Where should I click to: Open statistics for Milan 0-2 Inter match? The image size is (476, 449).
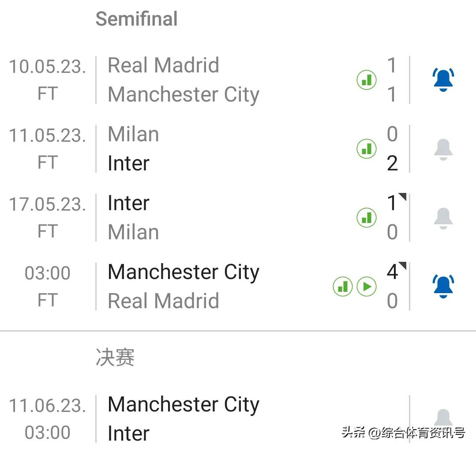(366, 149)
